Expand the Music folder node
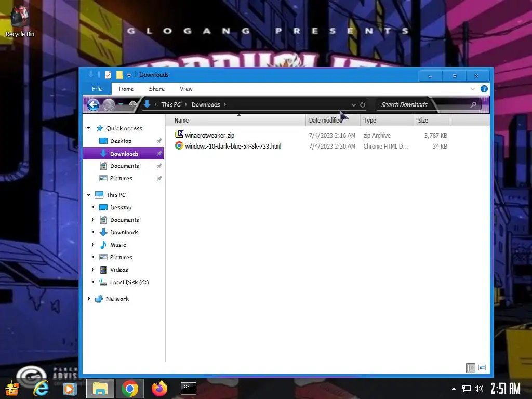Viewport: 532px width, 399px height. (x=93, y=245)
